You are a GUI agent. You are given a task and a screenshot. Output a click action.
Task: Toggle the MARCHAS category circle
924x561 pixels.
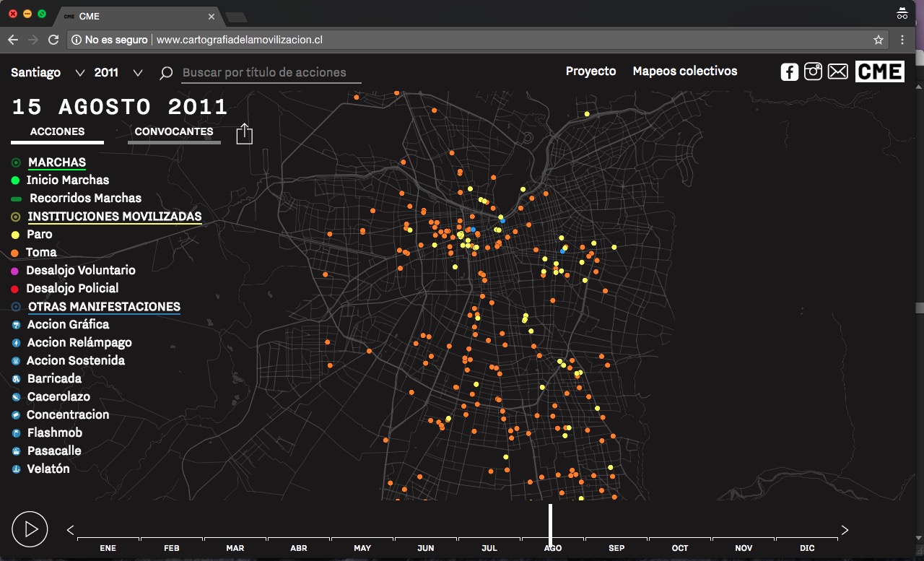click(16, 162)
